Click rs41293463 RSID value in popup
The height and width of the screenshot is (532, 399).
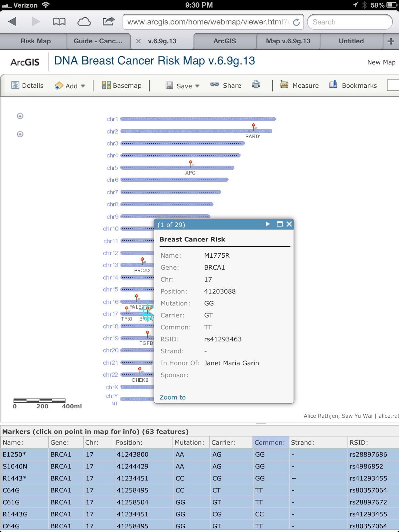tap(223, 339)
